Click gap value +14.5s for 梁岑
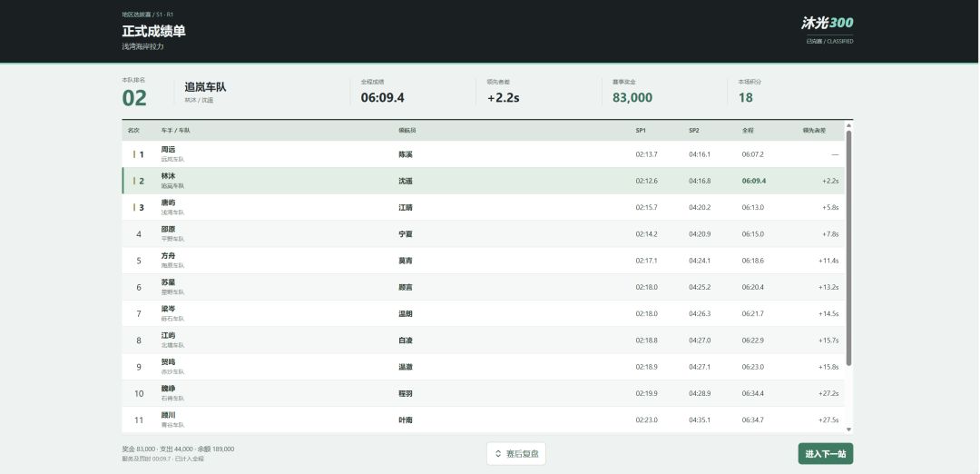This screenshot has width=980, height=474. (828, 314)
